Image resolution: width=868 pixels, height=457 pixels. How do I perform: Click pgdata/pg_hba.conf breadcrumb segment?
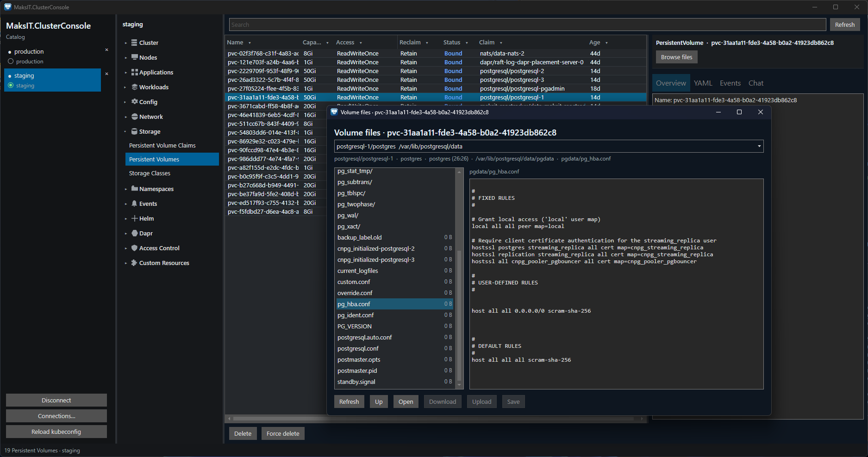tap(586, 159)
